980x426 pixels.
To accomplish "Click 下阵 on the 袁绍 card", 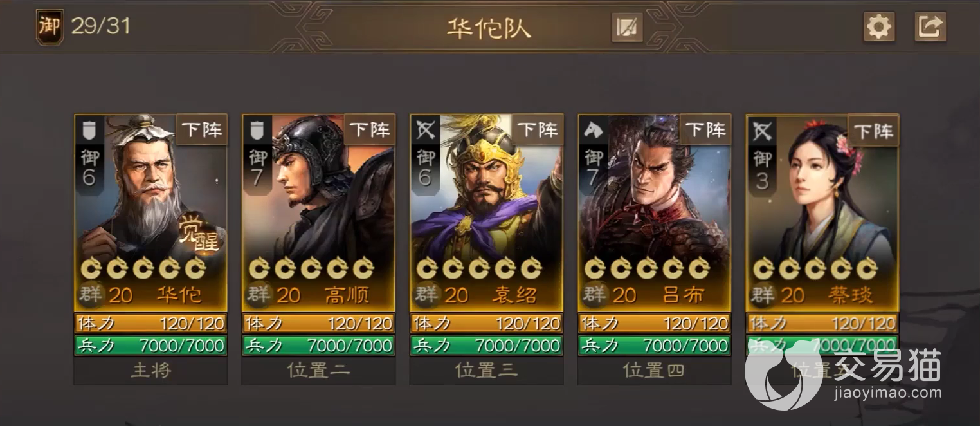I will 538,130.
